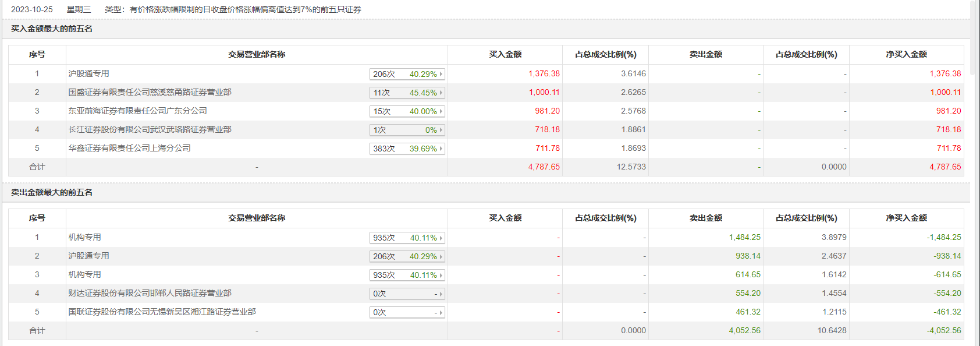The height and width of the screenshot is (346, 980).
Task: Open 财达证券股份有限公司邯郸人民路证券营业部 link
Action: (150, 293)
